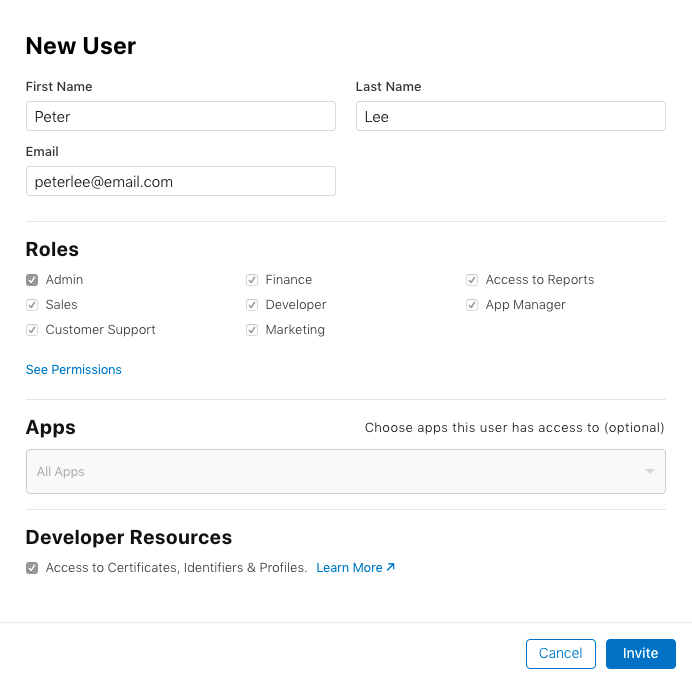Viewport: 692px width, 681px height.
Task: Click the First Name field
Action: pyautogui.click(x=180, y=116)
